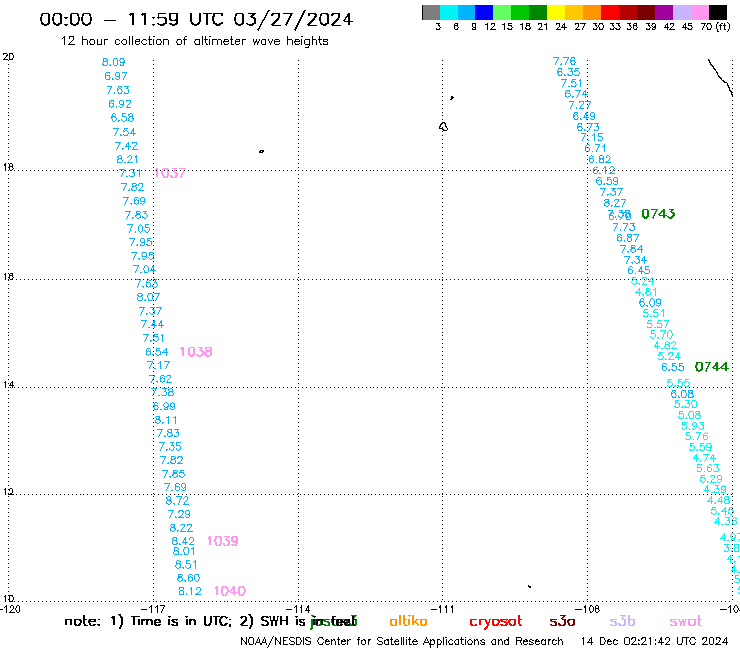Click the wave height value 6.45

pos(639,270)
